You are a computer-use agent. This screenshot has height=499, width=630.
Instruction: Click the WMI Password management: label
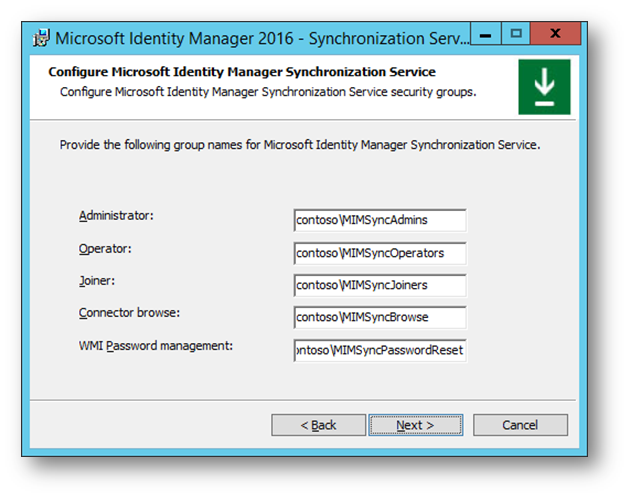[x=156, y=346]
